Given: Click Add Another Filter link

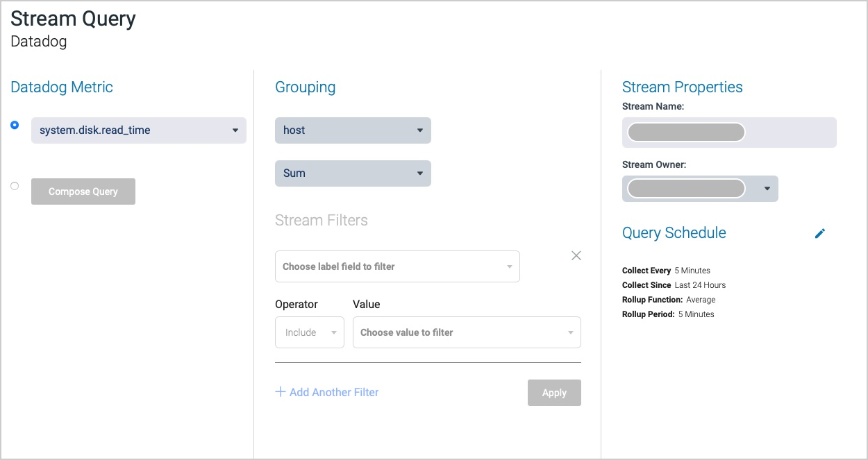Looking at the screenshot, I should tap(327, 392).
